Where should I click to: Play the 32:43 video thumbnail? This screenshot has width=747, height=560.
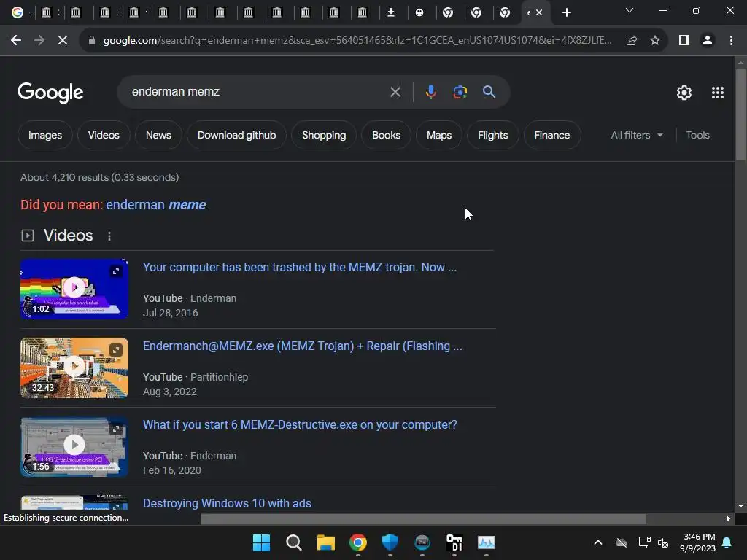pos(74,367)
